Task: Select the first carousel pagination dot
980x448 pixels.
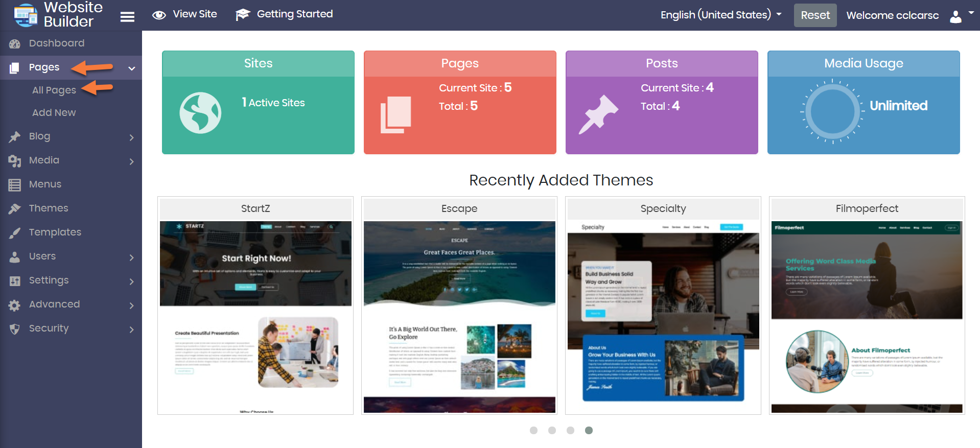Action: [533, 430]
